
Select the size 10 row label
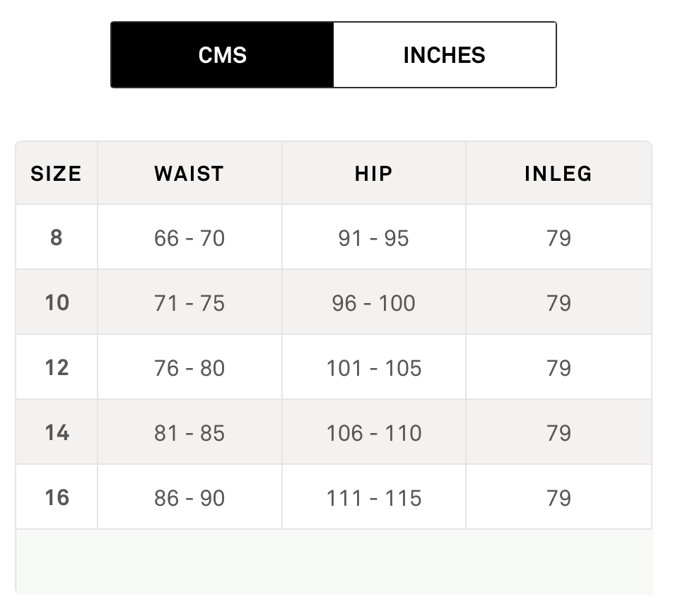(x=57, y=303)
